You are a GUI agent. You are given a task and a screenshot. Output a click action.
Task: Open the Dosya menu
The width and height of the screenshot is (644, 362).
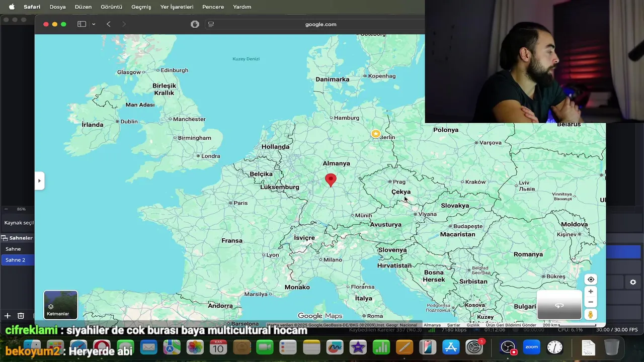pos(57,7)
